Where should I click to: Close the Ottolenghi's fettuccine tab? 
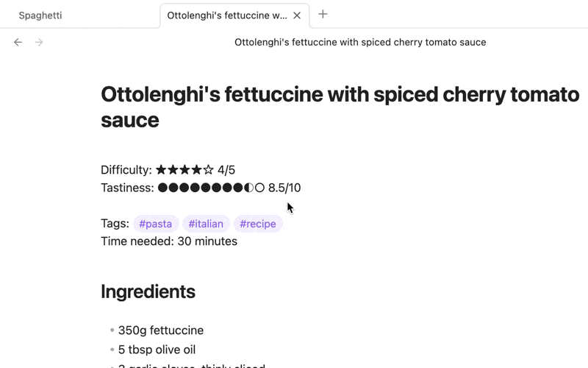click(297, 15)
